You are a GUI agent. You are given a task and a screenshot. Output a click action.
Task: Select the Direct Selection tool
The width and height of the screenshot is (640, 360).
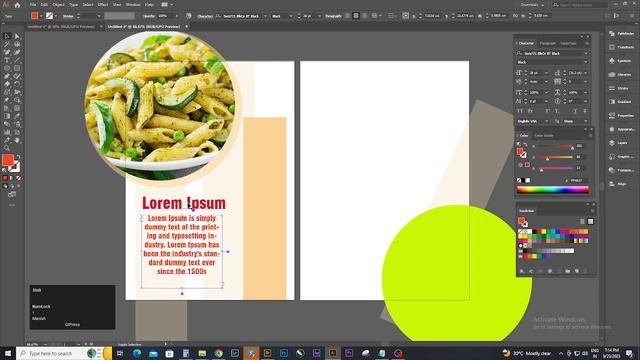(x=17, y=36)
